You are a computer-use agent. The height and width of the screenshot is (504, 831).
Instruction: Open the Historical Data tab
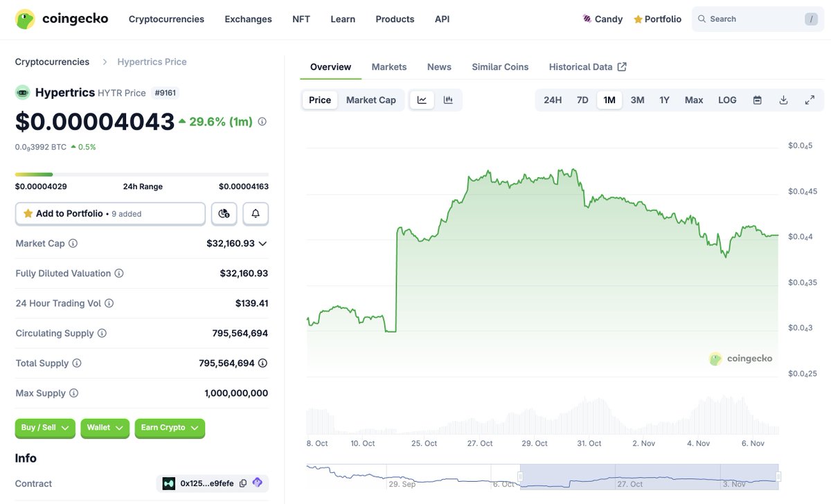click(x=587, y=67)
